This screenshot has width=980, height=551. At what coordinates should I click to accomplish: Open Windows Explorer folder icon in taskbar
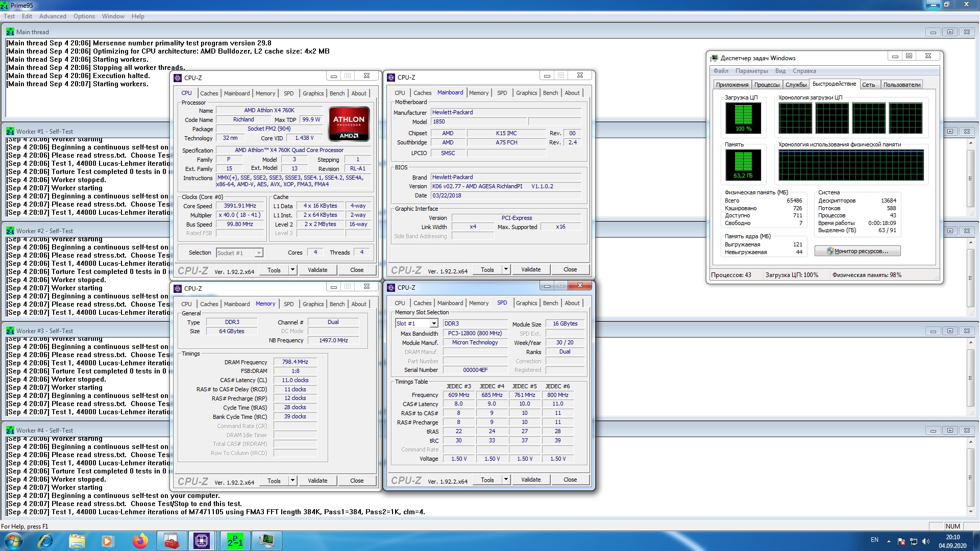click(x=77, y=540)
